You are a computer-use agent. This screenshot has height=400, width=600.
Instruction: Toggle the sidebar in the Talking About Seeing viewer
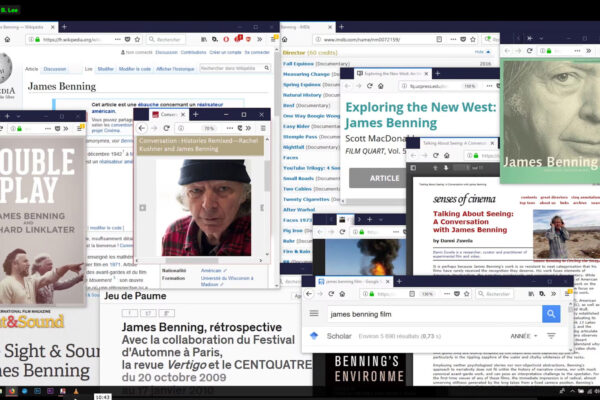(413, 168)
